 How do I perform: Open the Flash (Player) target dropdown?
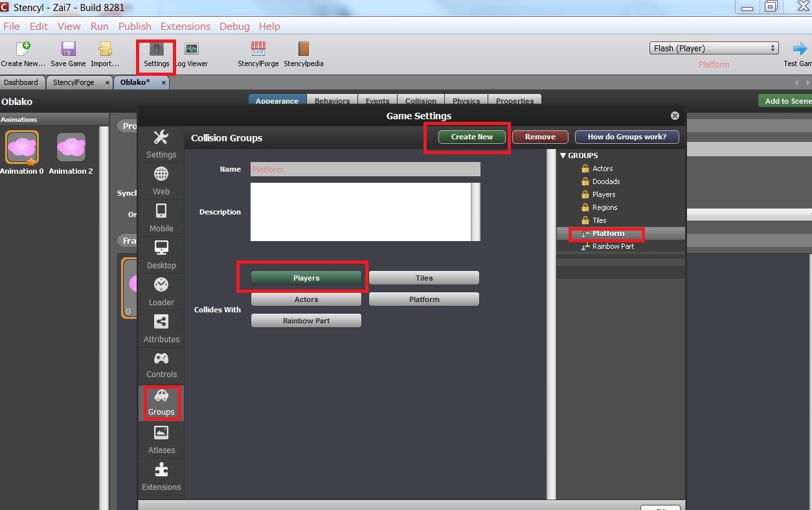pos(714,48)
